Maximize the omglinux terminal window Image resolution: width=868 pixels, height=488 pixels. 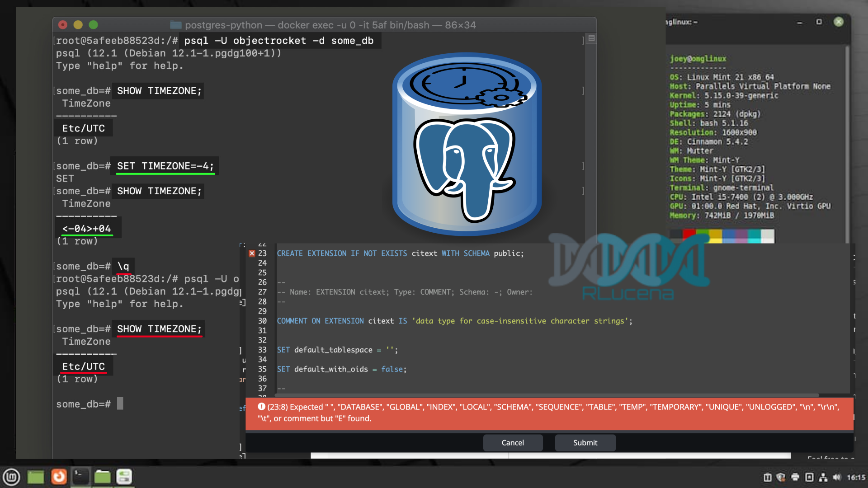point(819,22)
